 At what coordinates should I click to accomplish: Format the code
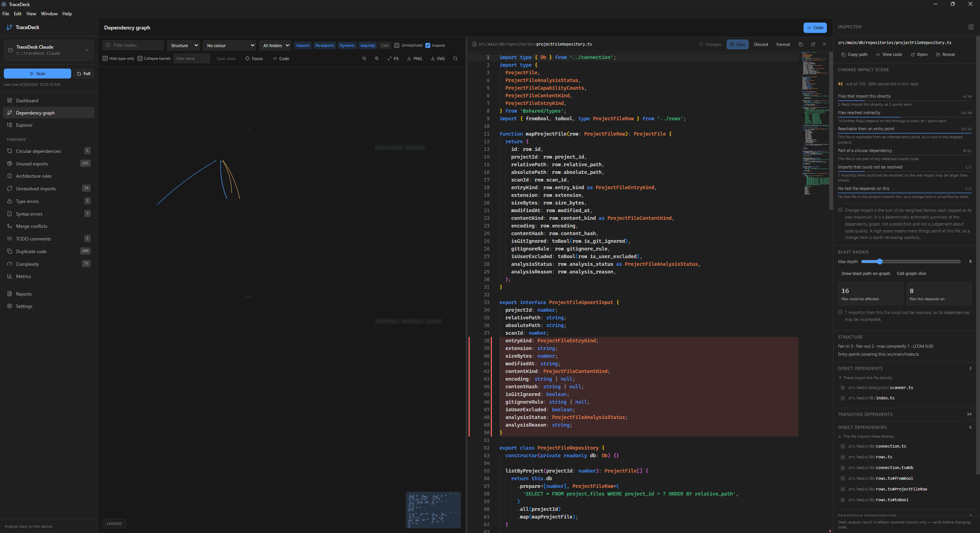pyautogui.click(x=783, y=44)
